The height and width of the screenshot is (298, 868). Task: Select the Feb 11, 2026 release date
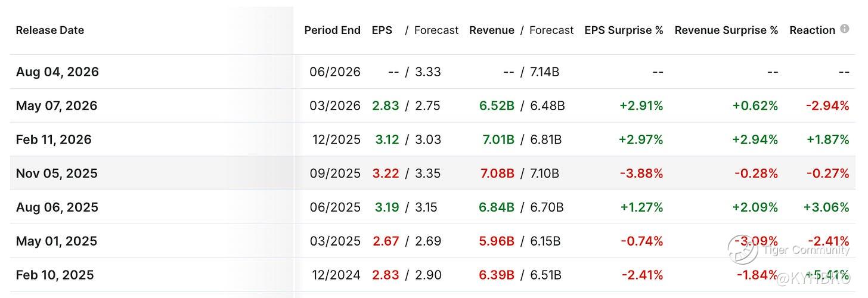[54, 139]
